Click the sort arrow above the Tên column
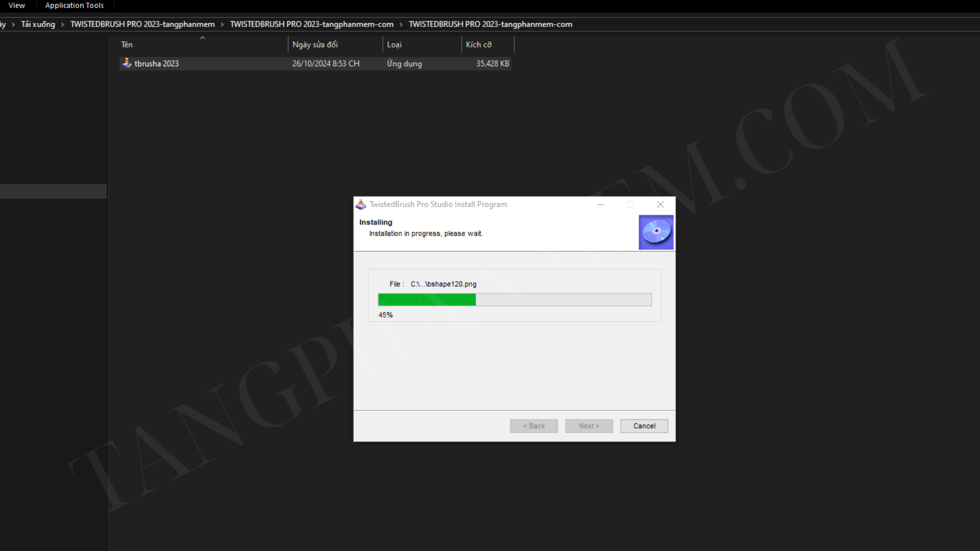Viewport: 980px width, 551px height. coord(203,38)
